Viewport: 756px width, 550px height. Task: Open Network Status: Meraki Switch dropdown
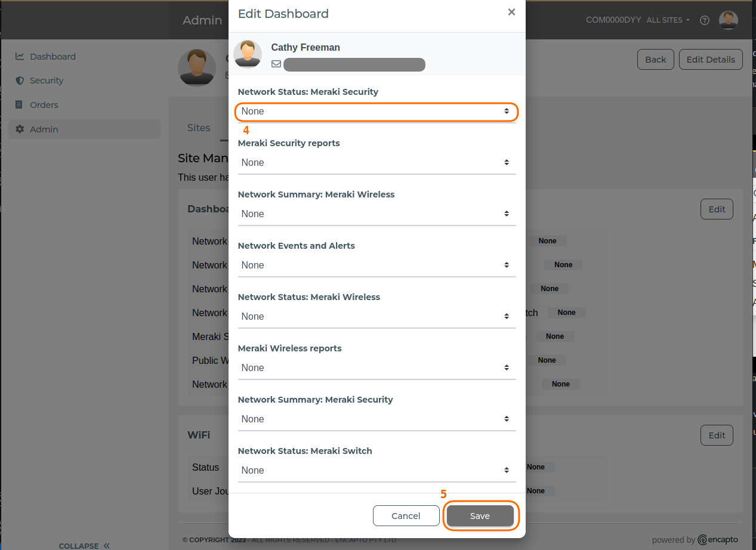click(x=377, y=471)
